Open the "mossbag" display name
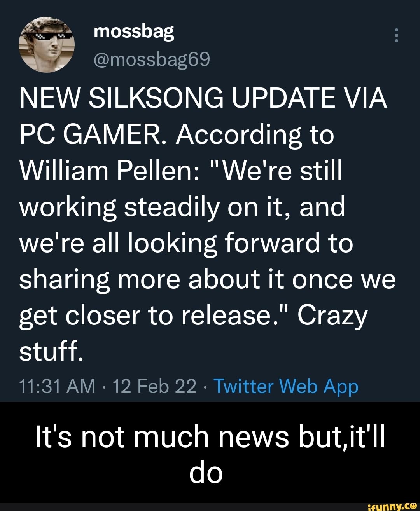 pos(134,31)
